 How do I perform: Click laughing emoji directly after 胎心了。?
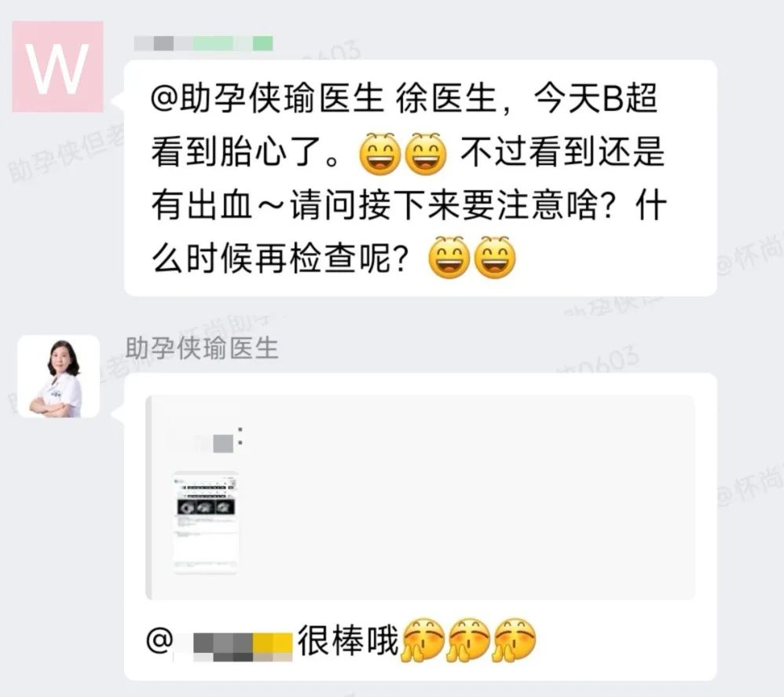click(380, 153)
